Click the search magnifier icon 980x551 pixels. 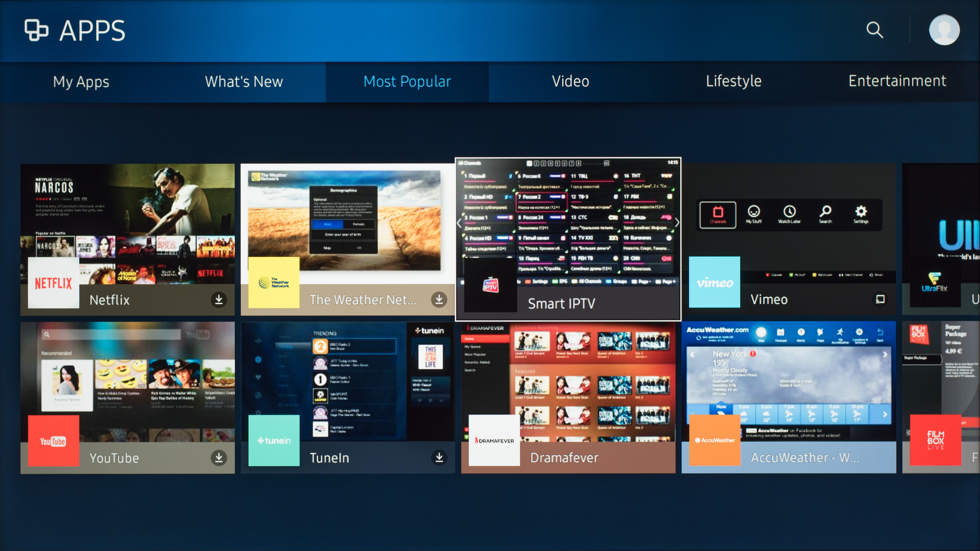[x=874, y=30]
